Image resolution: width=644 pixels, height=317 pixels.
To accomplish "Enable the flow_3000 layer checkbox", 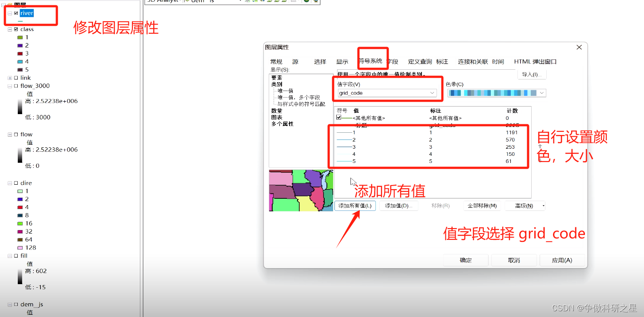I will [16, 86].
